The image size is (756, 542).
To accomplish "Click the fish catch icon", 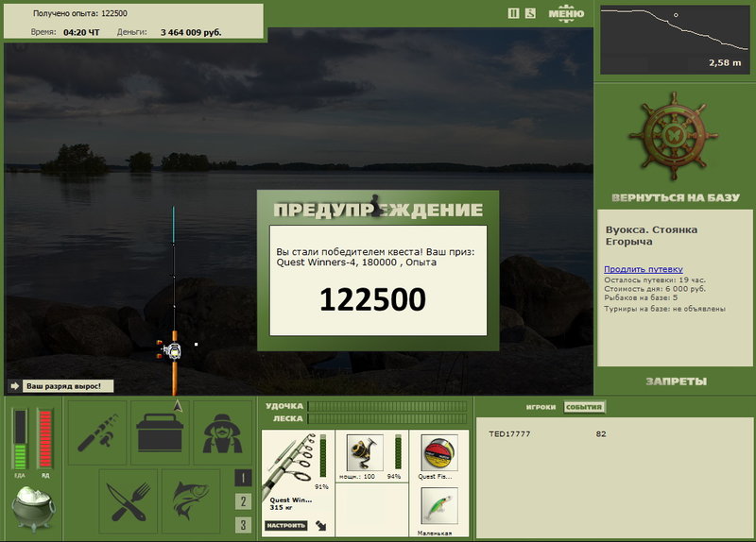I will pyautogui.click(x=191, y=496).
